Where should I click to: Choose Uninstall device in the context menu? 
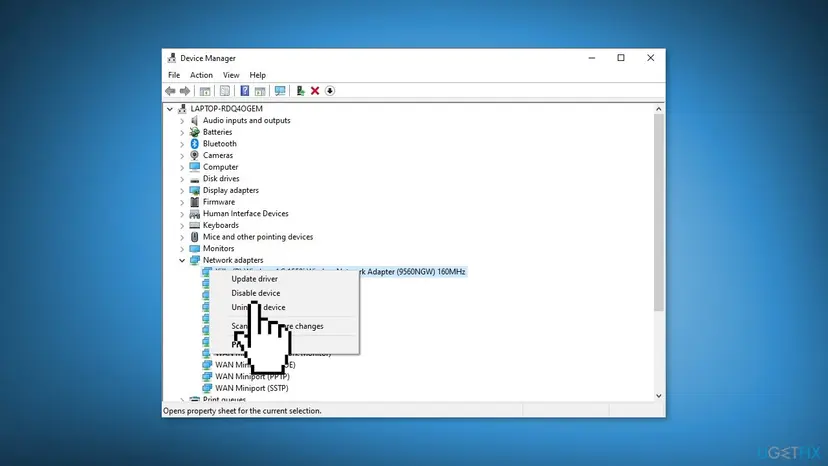(285, 307)
